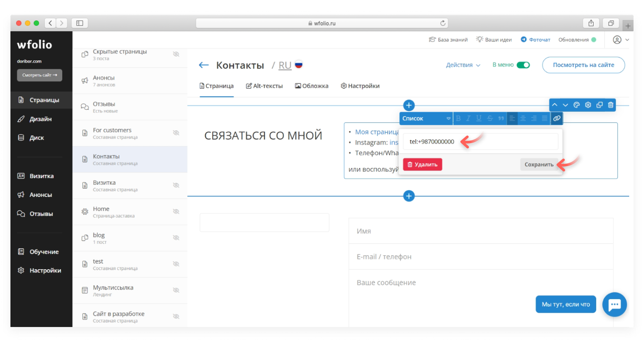Screen dimensions: 644x347
Task: Toggle visibility eye for 'For customers' page
Action: tap(176, 133)
